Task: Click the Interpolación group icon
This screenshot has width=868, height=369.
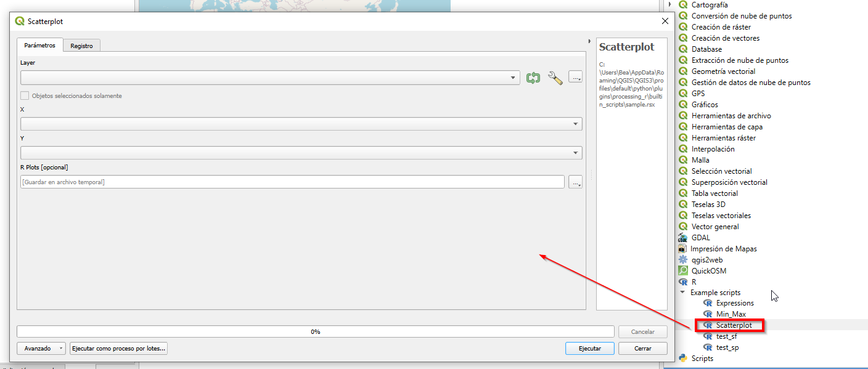Action: tap(683, 149)
